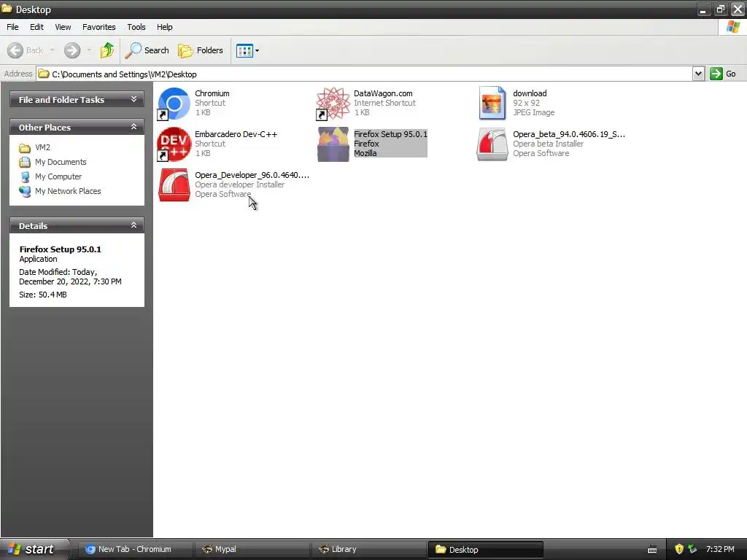Click the DataWagon.com file name label

[383, 93]
